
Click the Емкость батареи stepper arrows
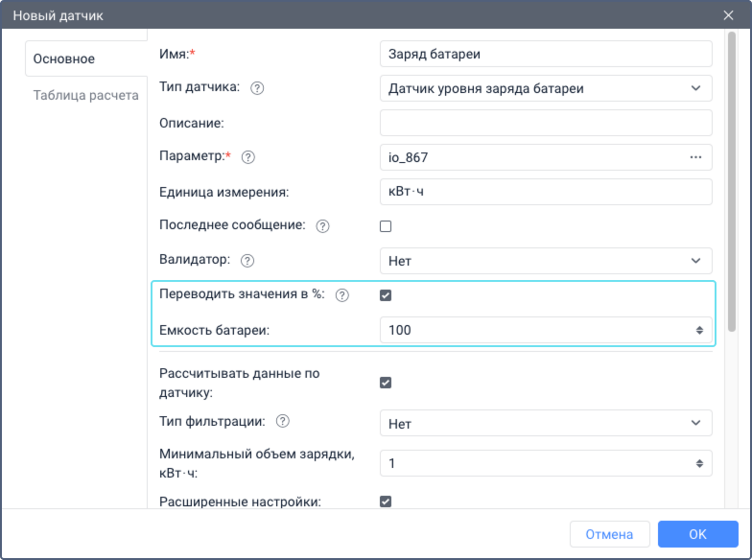point(699,330)
